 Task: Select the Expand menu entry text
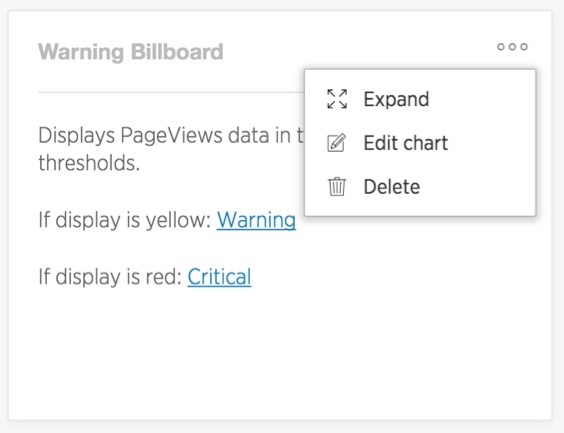coord(396,100)
